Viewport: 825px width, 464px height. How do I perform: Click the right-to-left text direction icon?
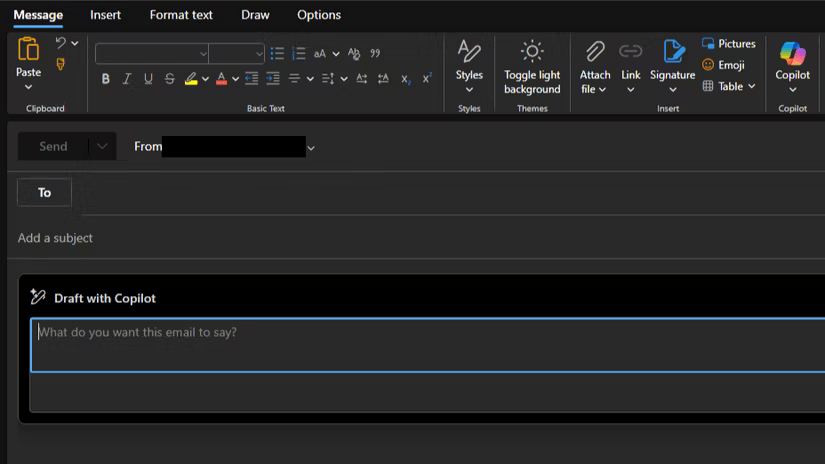click(x=383, y=79)
